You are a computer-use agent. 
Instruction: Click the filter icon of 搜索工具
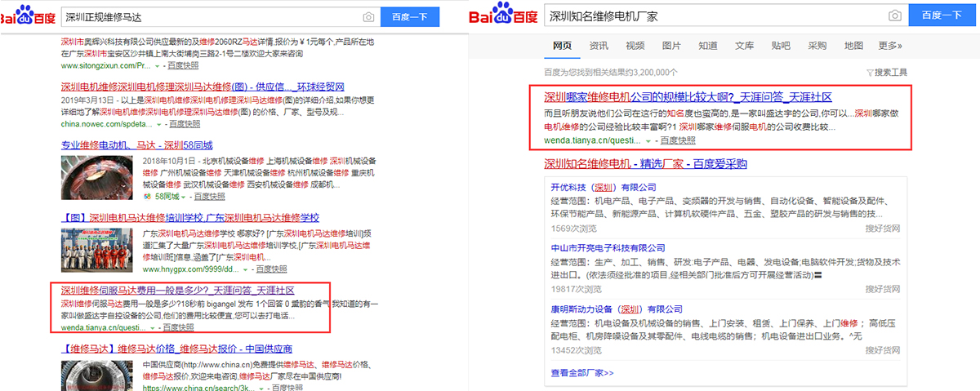(x=869, y=73)
